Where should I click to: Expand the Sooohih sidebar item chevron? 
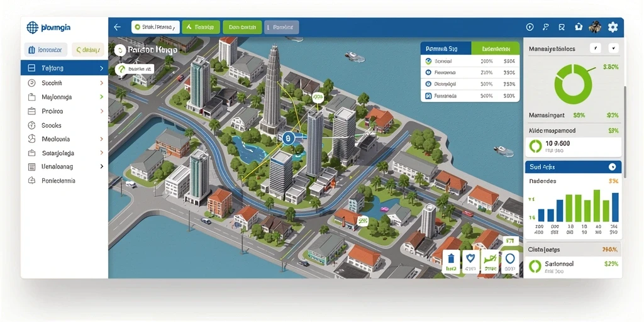tap(101, 83)
